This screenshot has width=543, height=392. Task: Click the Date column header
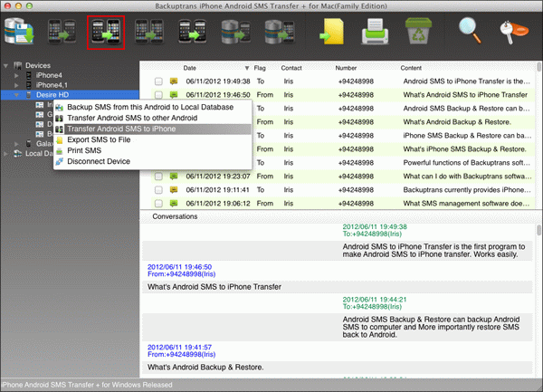point(190,68)
